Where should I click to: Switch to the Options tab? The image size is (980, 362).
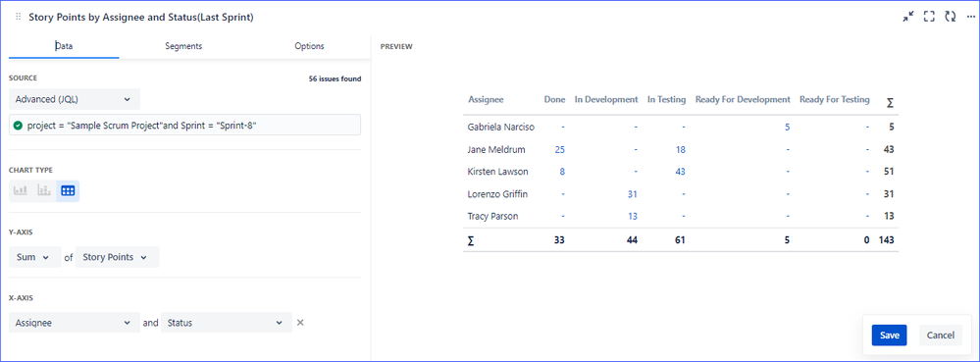click(309, 46)
